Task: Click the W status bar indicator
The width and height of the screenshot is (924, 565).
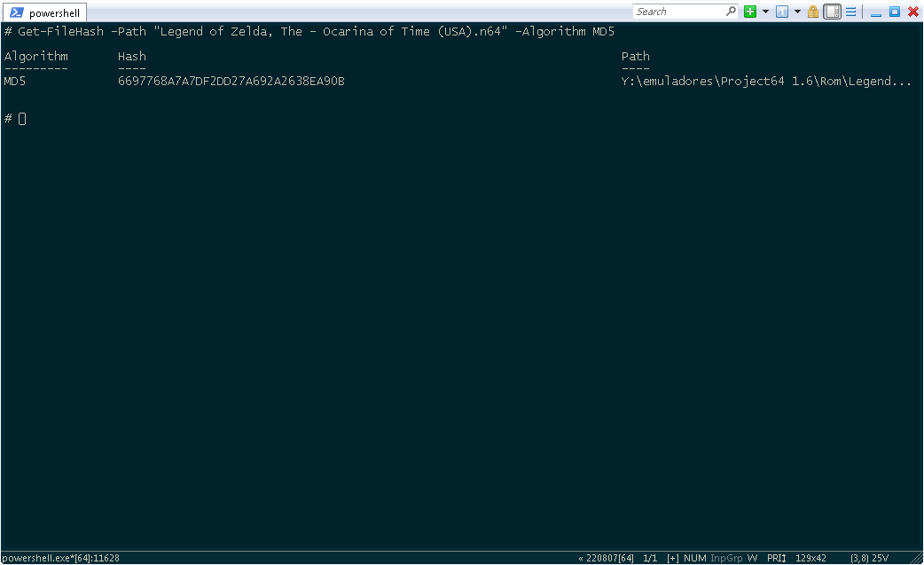Action: (x=752, y=558)
